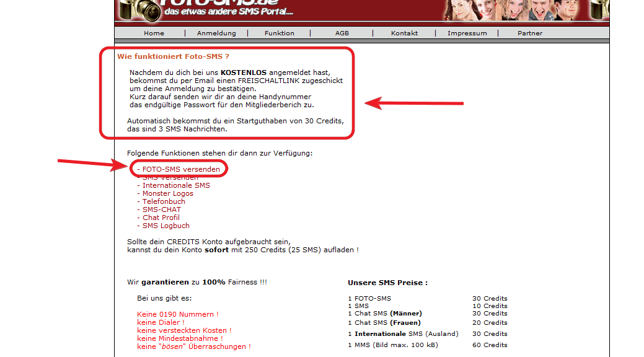
Task: Select Funktion in the navigation bar
Action: 279,33
